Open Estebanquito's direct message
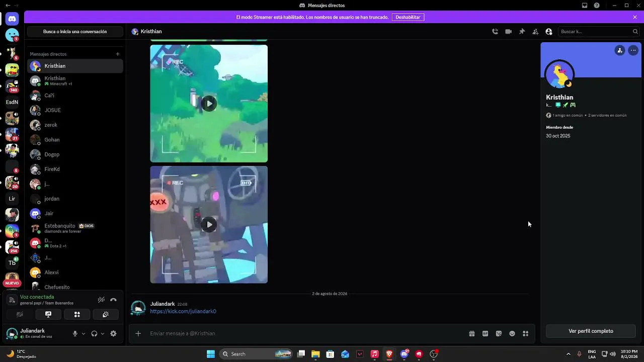The image size is (644, 362). [x=75, y=228]
